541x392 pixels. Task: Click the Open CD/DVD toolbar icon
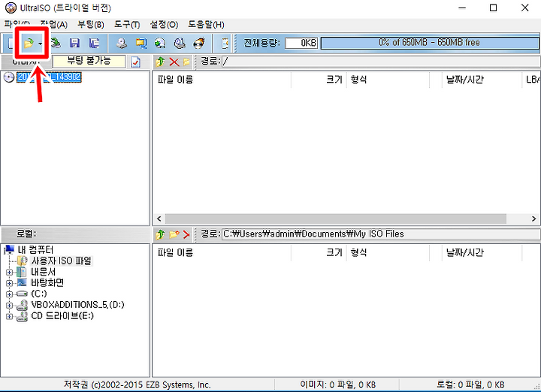tap(56, 43)
